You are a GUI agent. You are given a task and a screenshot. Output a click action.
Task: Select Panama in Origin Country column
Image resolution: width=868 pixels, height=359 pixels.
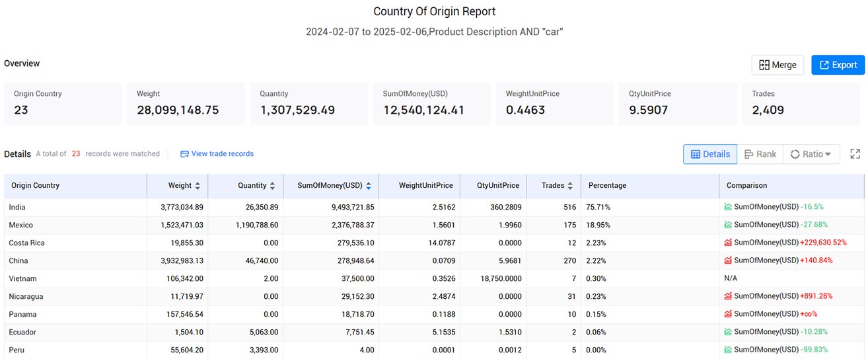pos(22,314)
